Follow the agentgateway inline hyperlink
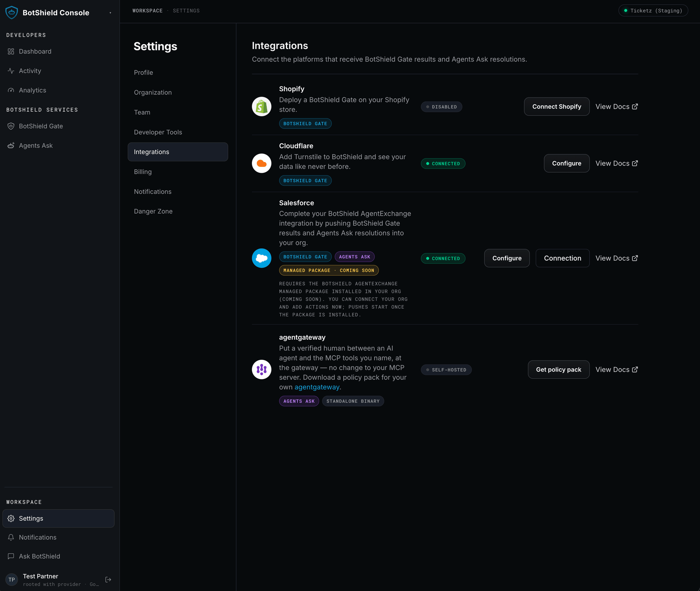Image resolution: width=700 pixels, height=591 pixels. point(317,387)
